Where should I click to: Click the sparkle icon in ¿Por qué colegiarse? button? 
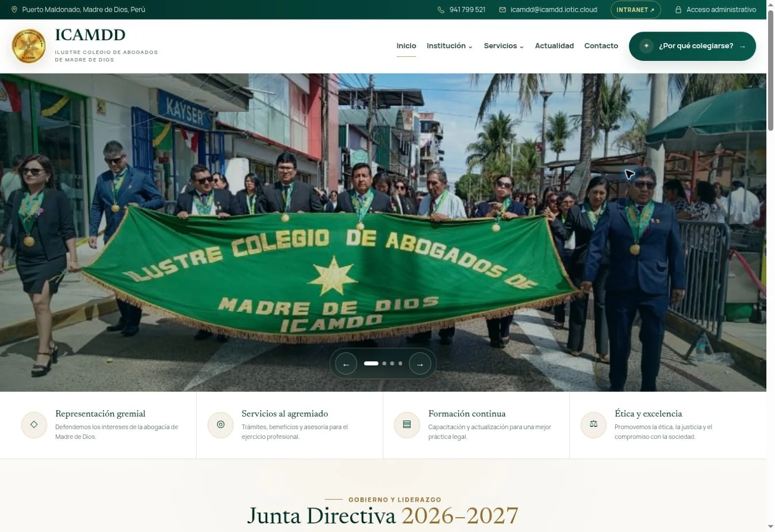point(646,46)
